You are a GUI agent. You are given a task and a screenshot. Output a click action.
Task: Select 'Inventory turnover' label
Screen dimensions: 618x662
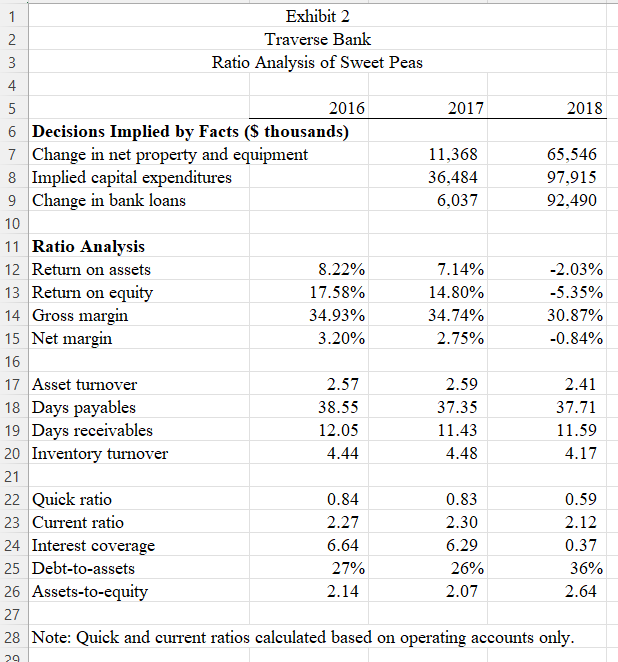click(100, 454)
